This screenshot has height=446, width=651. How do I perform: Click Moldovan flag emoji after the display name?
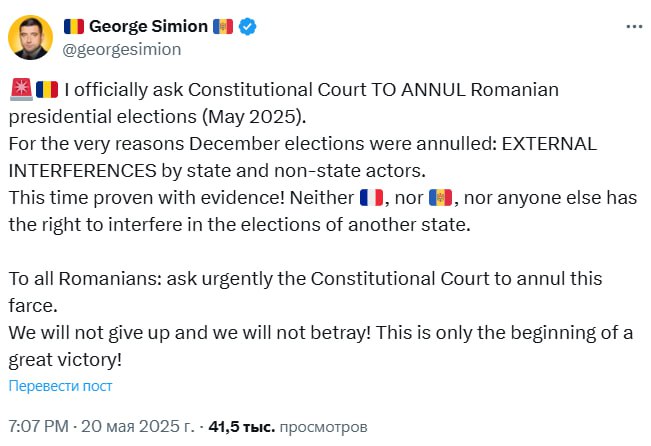(223, 26)
